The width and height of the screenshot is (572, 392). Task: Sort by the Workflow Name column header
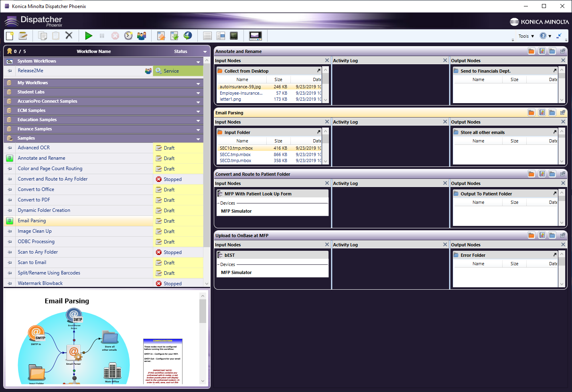pyautogui.click(x=94, y=51)
